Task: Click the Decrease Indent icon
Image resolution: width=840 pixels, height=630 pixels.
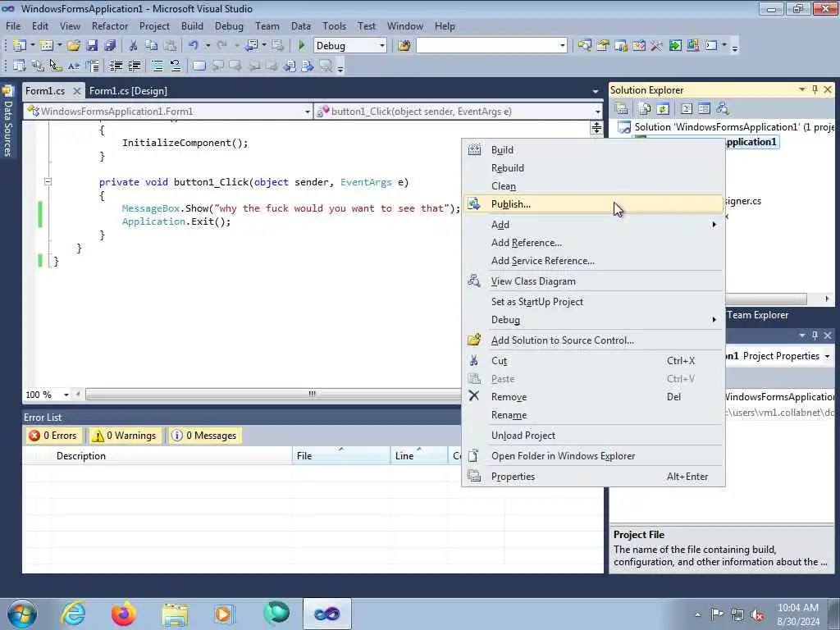Action: 116,66
